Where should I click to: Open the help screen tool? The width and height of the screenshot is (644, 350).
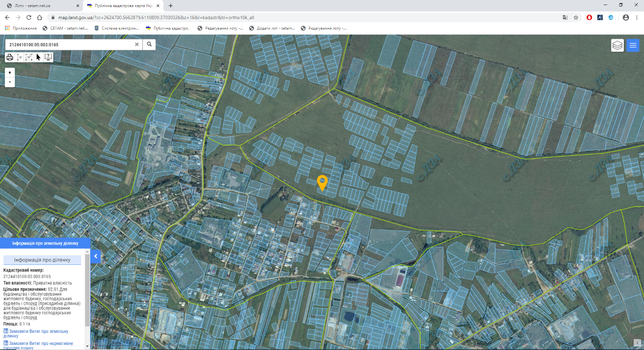coord(48,57)
